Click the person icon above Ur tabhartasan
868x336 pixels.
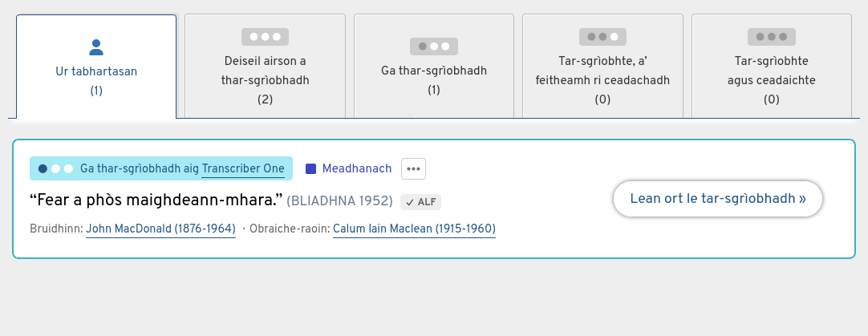(96, 47)
